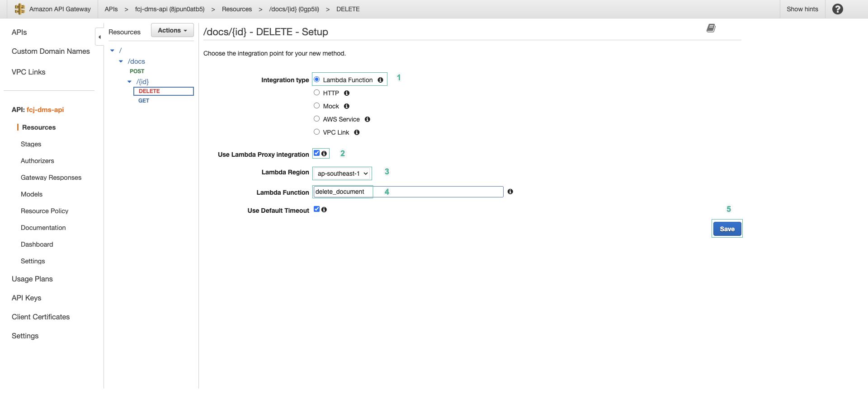Open Client Certificates
The height and width of the screenshot is (393, 868).
(x=41, y=317)
